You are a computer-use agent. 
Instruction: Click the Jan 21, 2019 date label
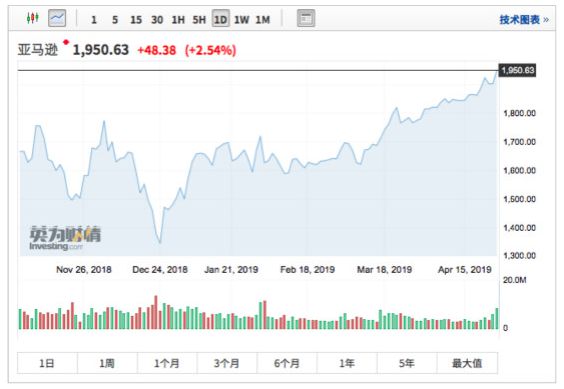[x=231, y=270]
